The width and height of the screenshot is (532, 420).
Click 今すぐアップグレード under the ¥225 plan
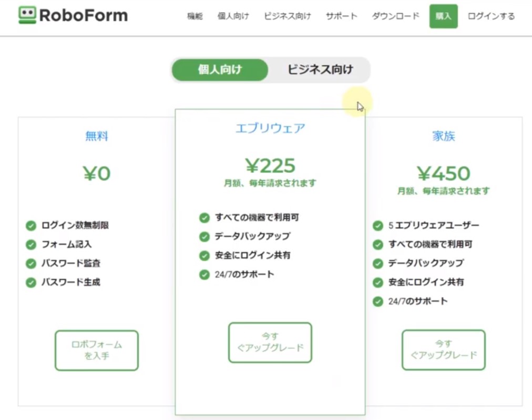(270, 343)
